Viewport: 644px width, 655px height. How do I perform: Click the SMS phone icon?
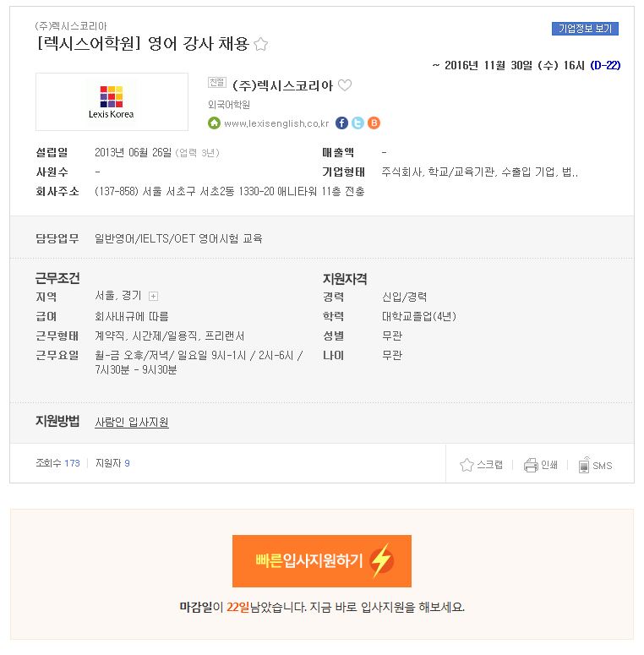pyautogui.click(x=584, y=465)
